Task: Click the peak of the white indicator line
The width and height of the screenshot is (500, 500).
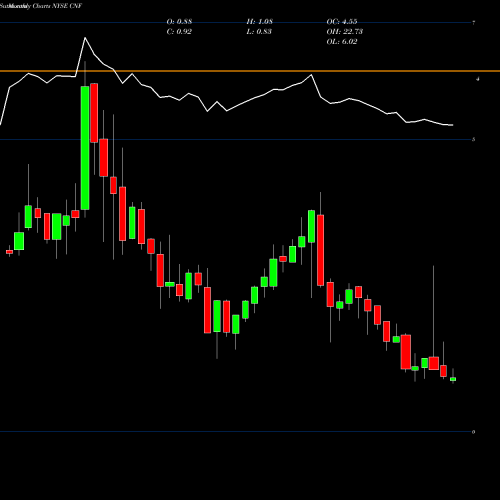Action: (85, 38)
